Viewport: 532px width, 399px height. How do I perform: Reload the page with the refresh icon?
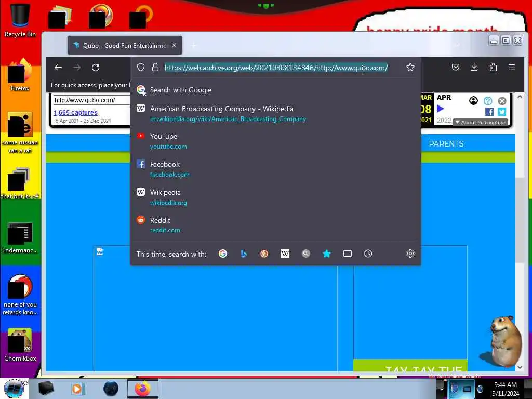point(96,68)
